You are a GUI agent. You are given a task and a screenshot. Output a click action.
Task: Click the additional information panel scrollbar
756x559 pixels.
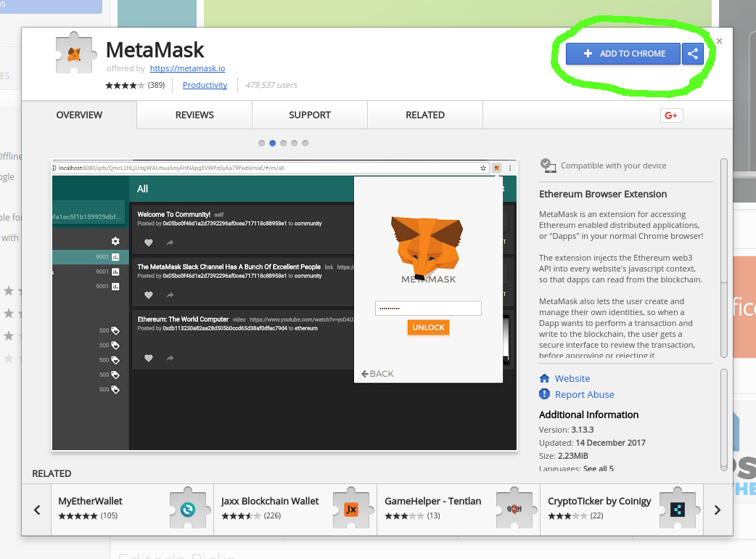723,420
